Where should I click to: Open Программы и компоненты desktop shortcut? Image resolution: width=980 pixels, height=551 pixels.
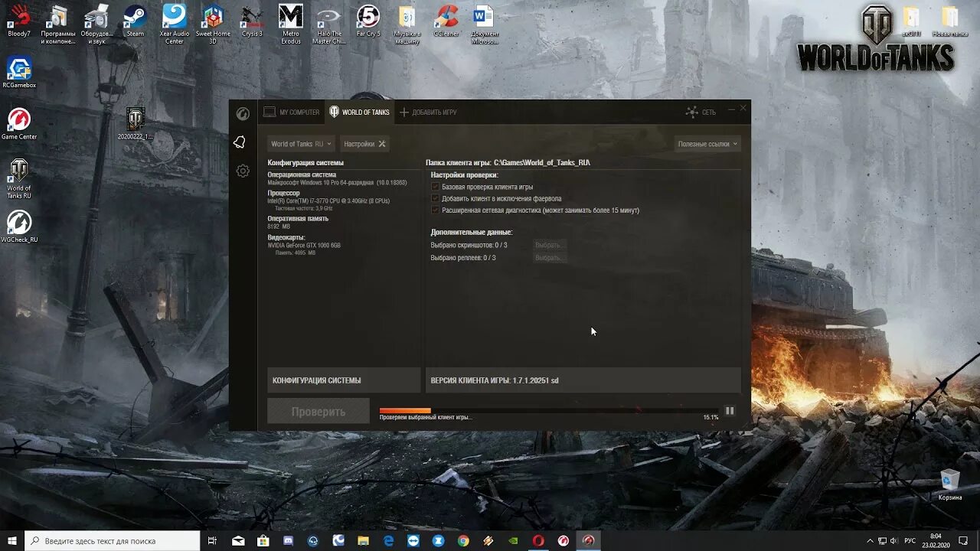[58, 24]
